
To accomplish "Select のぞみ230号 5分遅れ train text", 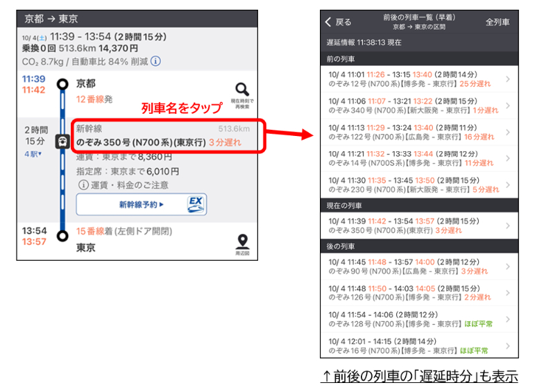I will [414, 189].
